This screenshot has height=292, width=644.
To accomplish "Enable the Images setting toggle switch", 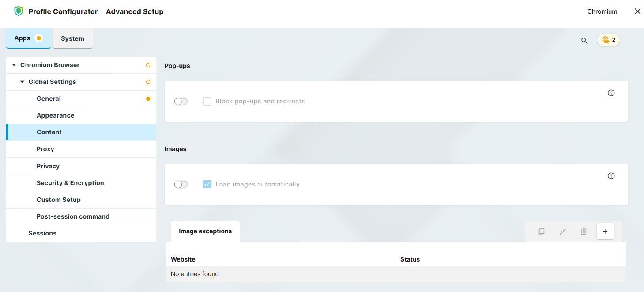I will coord(181,184).
